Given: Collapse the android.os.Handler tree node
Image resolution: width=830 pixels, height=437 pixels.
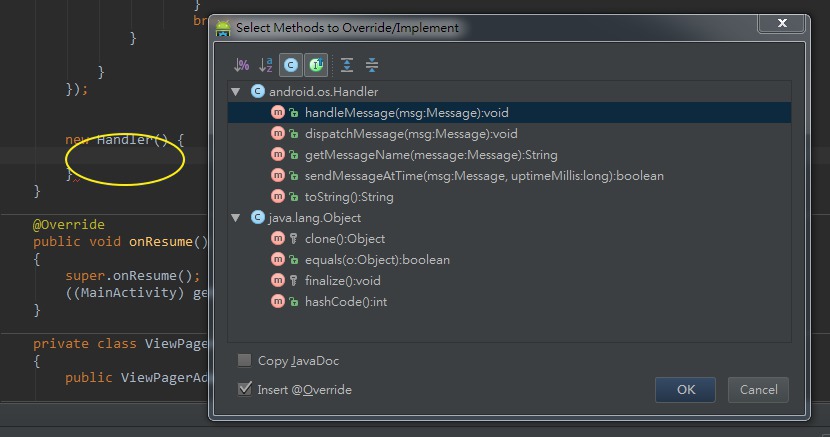Looking at the screenshot, I should pyautogui.click(x=236, y=92).
